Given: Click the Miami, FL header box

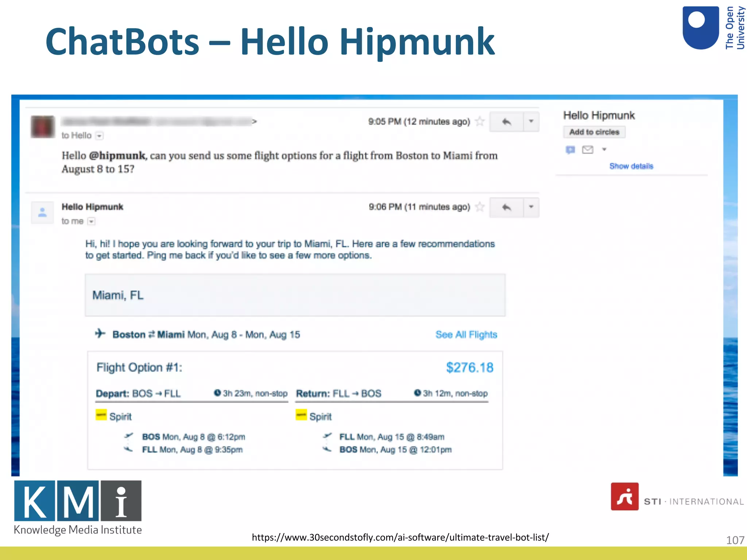Looking at the screenshot, I should click(x=295, y=295).
